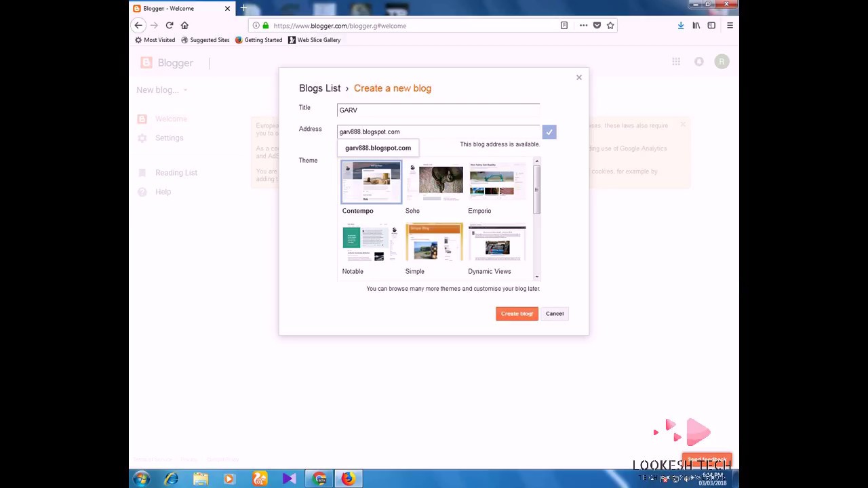
Task: Open a new tab with plus button
Action: [243, 8]
